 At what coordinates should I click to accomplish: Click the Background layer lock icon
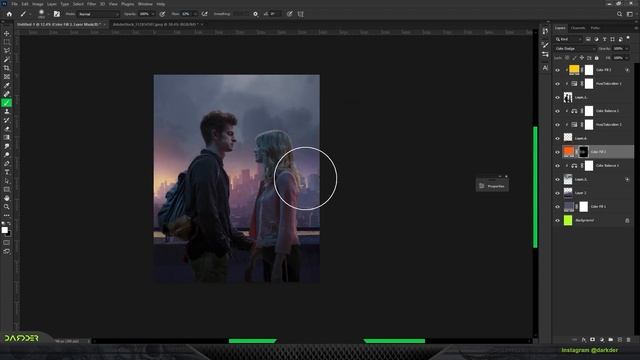pyautogui.click(x=627, y=220)
